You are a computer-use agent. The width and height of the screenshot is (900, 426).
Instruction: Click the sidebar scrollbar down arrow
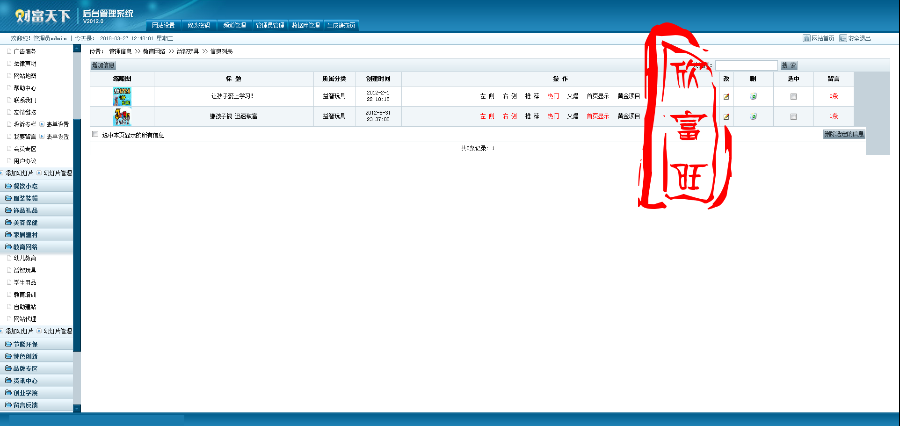click(77, 408)
